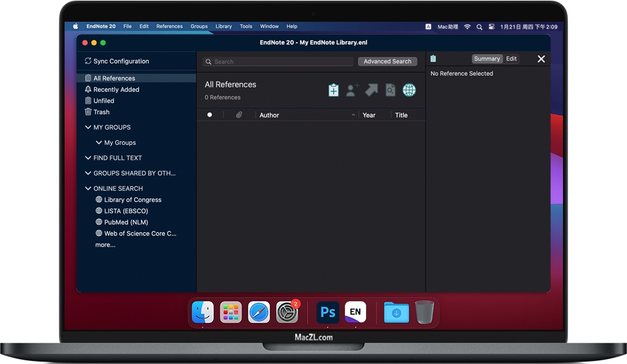Select PubMed (NLM) online search
The image size is (627, 364).
(x=126, y=222)
